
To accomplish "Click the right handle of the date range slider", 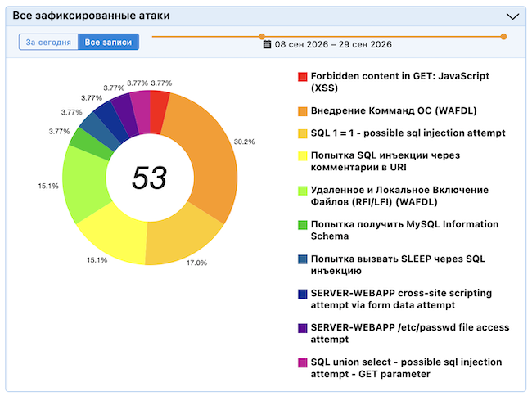I will tap(503, 36).
